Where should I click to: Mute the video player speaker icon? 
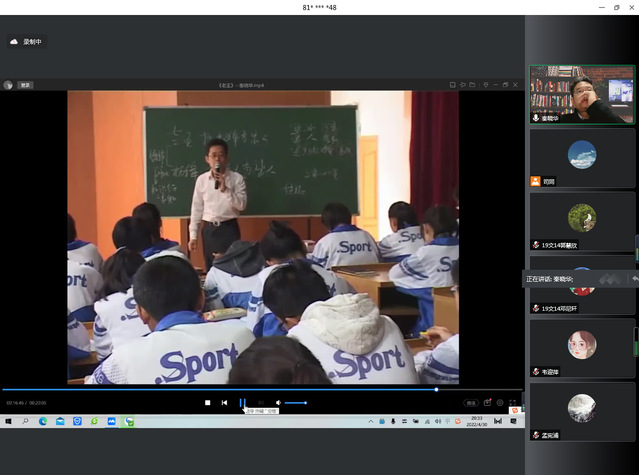(278, 402)
